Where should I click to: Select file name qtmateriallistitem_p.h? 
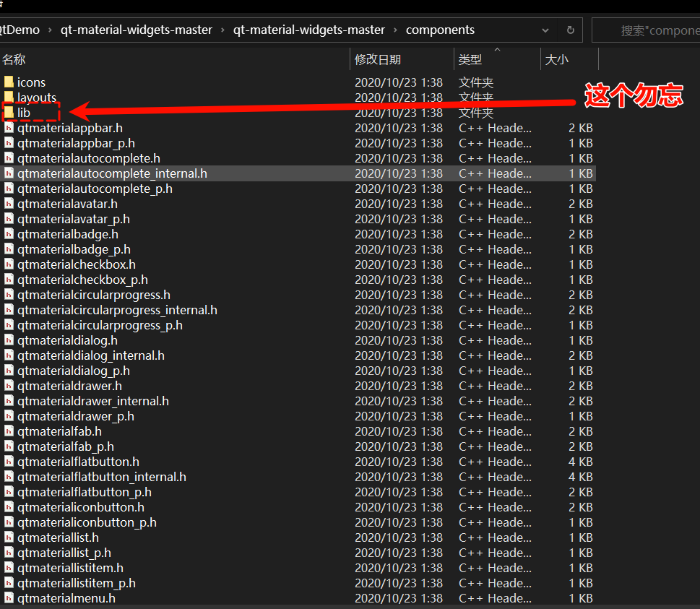(77, 584)
